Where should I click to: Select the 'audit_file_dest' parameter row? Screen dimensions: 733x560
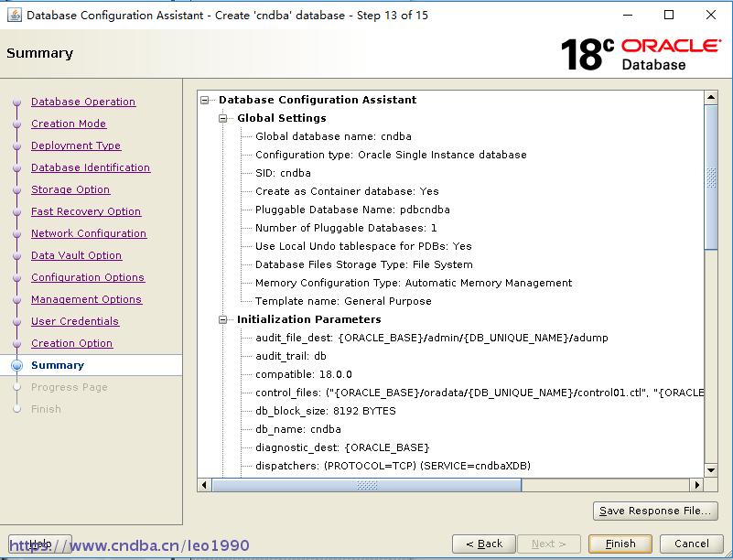tap(432, 338)
